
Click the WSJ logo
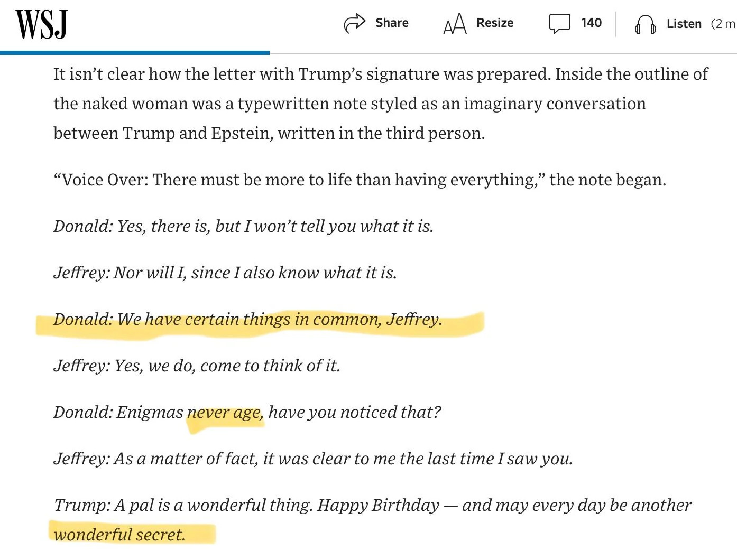41,25
